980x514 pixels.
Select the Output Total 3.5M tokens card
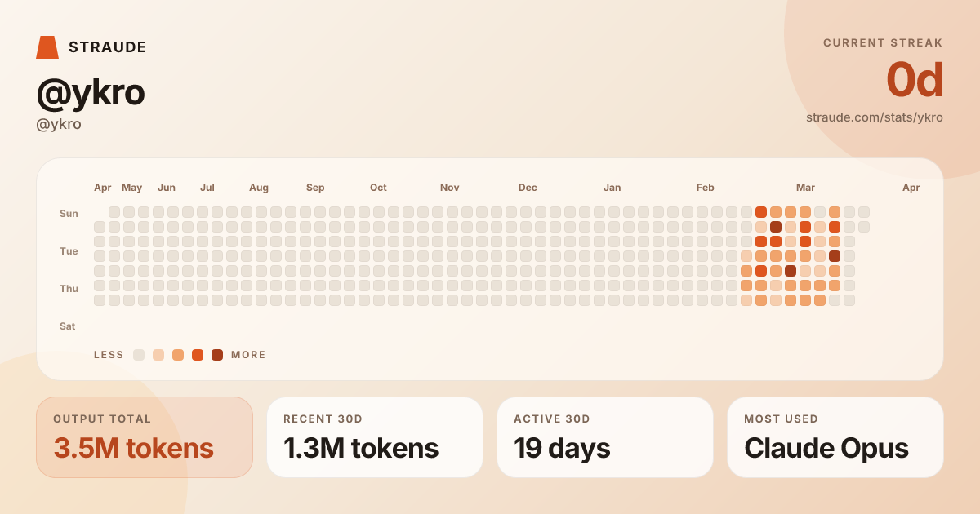click(145, 437)
